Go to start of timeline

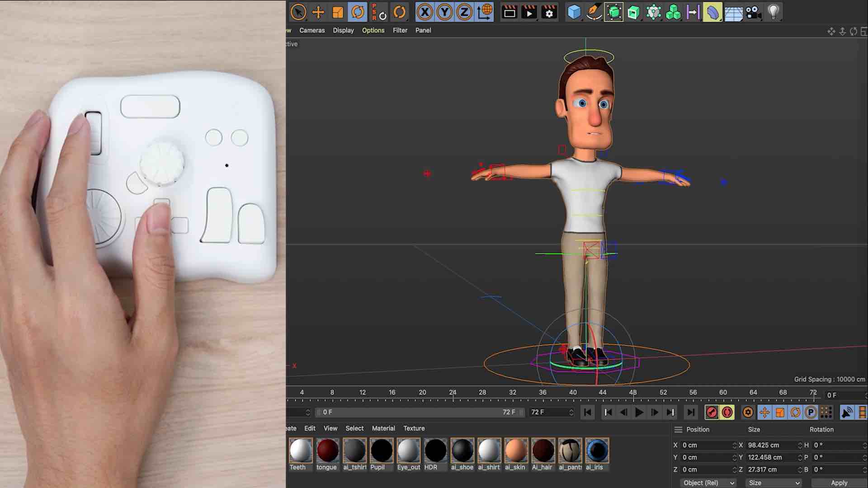[x=588, y=412]
